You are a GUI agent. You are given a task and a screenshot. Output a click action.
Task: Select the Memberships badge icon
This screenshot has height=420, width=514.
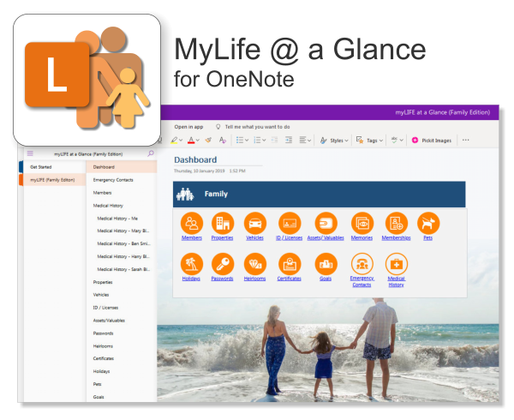tap(397, 223)
